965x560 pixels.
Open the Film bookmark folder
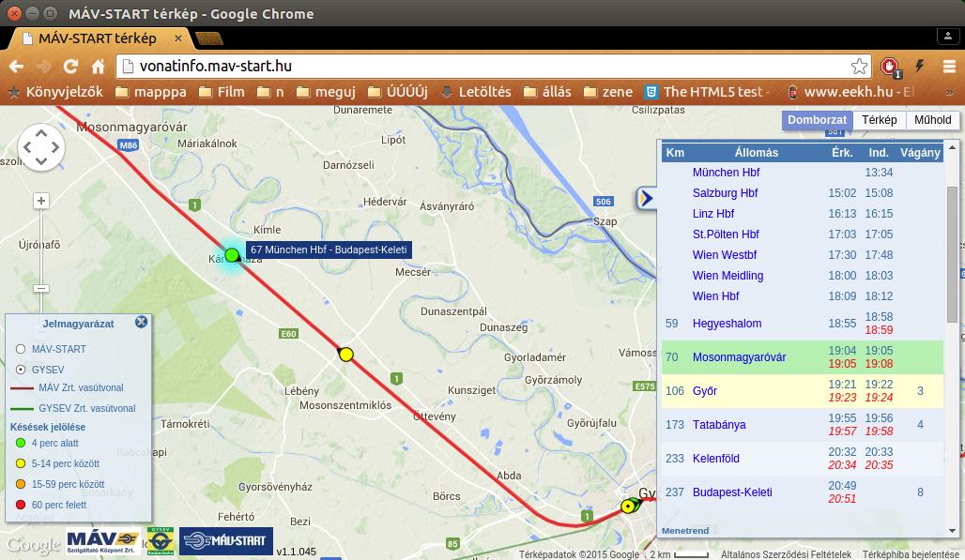click(x=222, y=92)
